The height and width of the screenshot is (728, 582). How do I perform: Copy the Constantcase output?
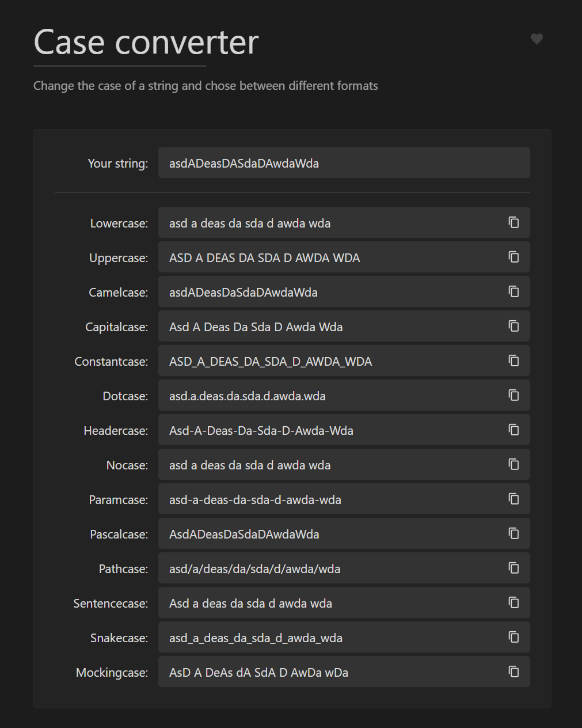click(513, 361)
